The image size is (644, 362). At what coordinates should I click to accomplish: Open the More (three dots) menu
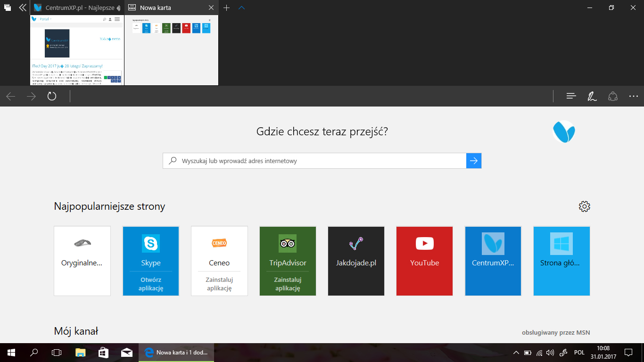point(634,96)
